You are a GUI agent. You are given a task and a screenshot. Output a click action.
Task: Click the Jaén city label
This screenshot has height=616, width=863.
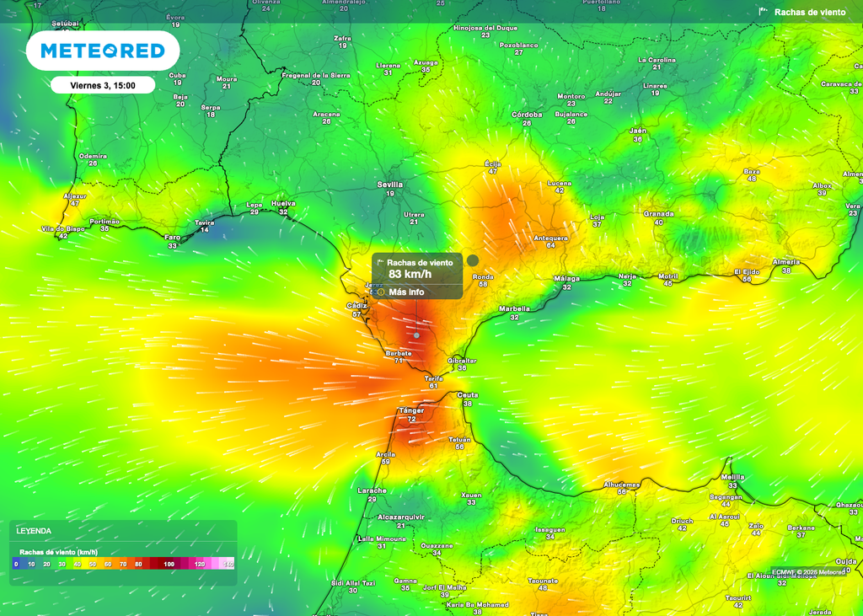pos(637,131)
